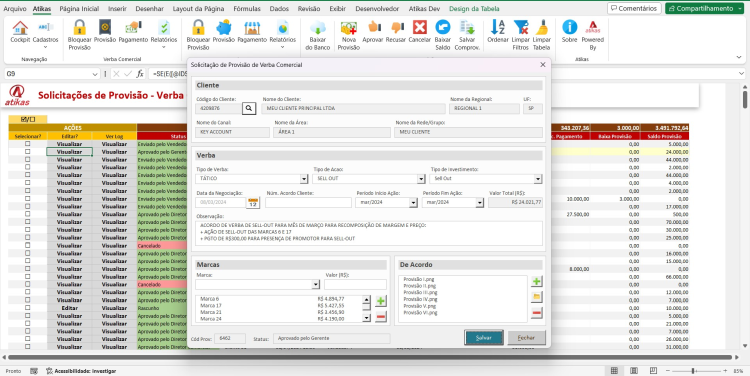Click the client code search magnifier
Screen dimensions: 750x376
(x=249, y=109)
